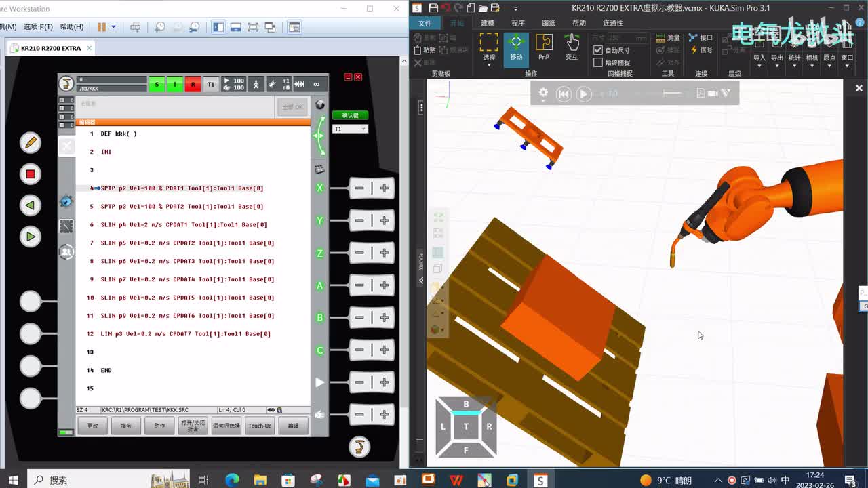The width and height of the screenshot is (868, 488).
Task: Open the 建模 modeling ribbon tab
Action: (488, 23)
